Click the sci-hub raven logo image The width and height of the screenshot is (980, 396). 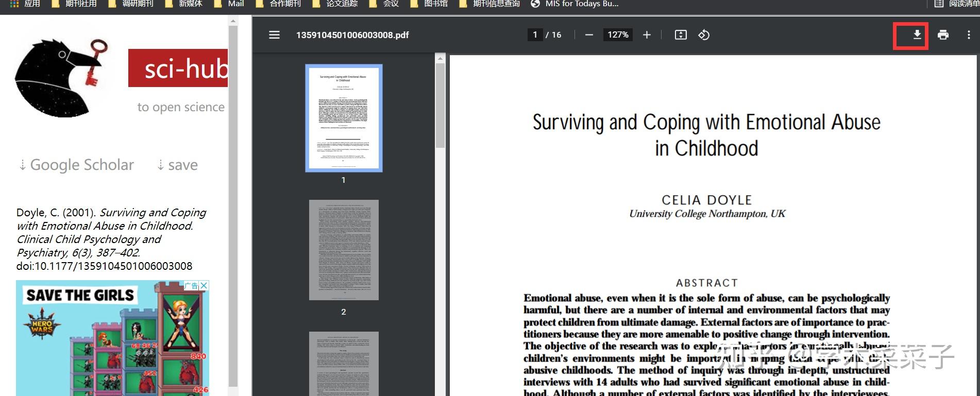(x=61, y=77)
